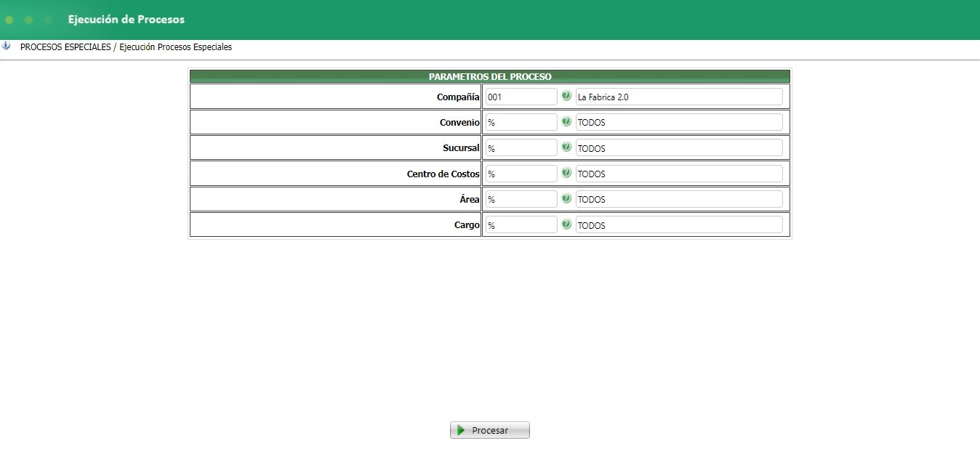Open the Área lookup help icon
The image size is (980, 470).
[x=566, y=198]
